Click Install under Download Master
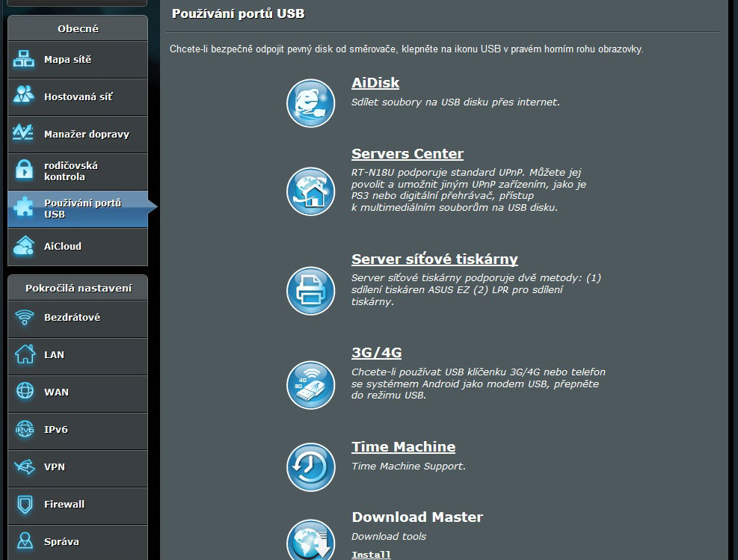Viewport: 738px width, 560px height. [x=371, y=555]
